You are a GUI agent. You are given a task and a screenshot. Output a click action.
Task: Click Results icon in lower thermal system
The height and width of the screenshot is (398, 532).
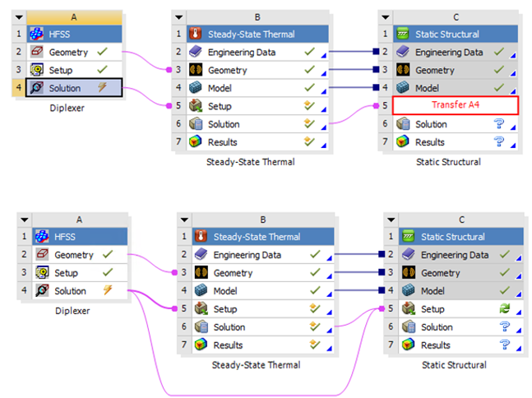pos(201,345)
